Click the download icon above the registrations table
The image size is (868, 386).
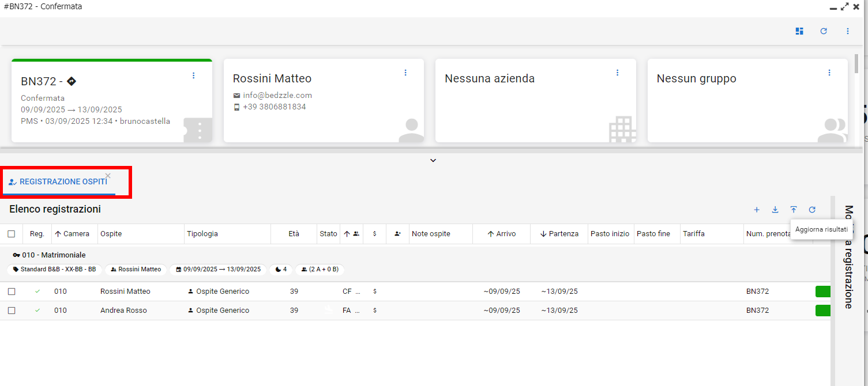775,210
